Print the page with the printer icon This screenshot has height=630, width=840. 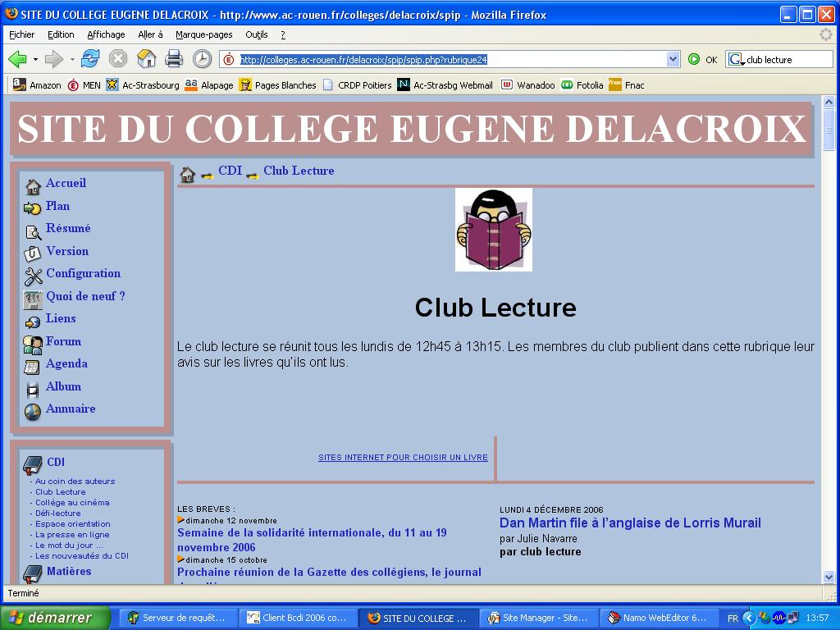point(174,59)
